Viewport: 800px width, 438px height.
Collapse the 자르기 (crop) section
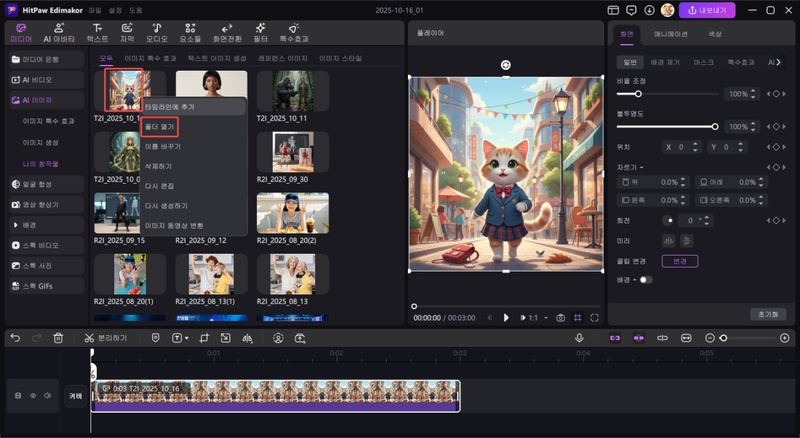pyautogui.click(x=632, y=167)
